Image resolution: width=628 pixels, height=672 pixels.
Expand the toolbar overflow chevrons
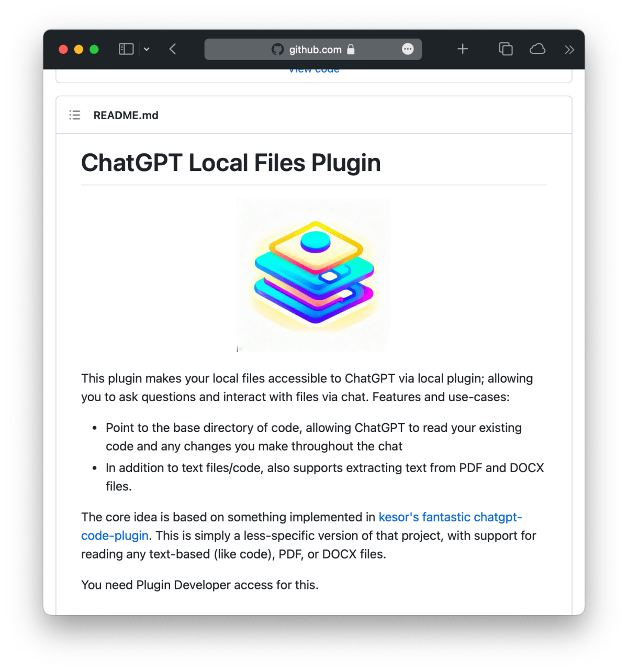(x=569, y=50)
